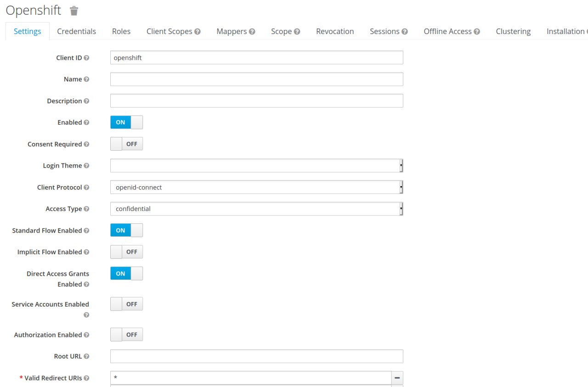588x387 pixels.
Task: Toggle Direct Access Grants Enabled switch
Action: pos(126,273)
